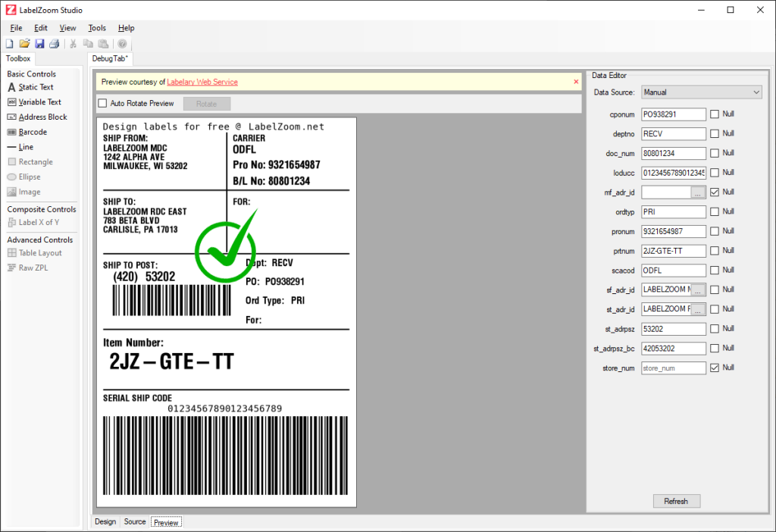The width and height of the screenshot is (776, 532).
Task: Check Null for doc_num
Action: pyautogui.click(x=715, y=153)
